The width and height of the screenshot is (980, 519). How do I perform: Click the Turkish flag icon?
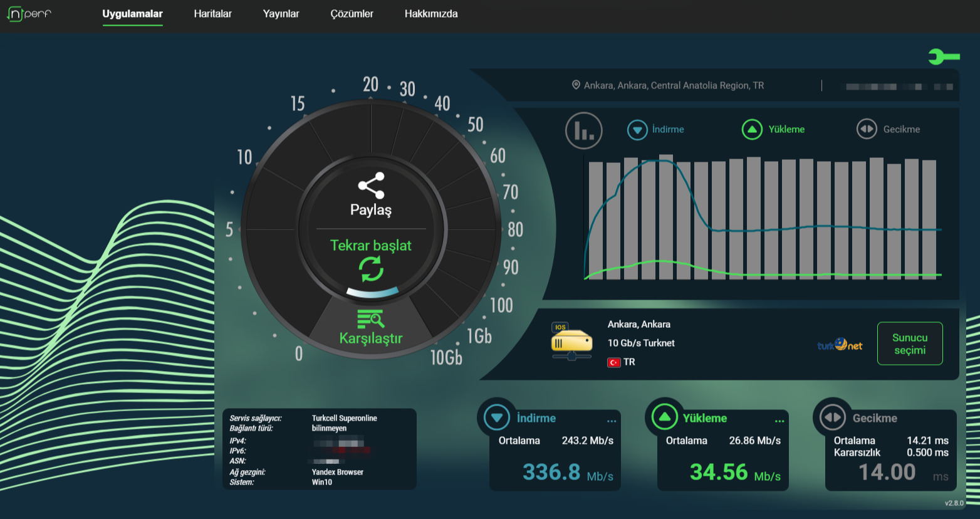(x=614, y=362)
